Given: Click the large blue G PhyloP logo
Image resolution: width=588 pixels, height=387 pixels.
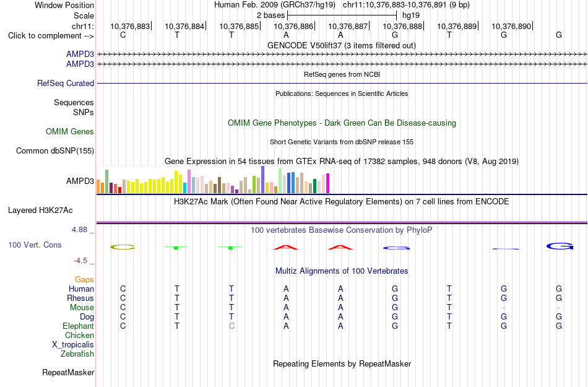Looking at the screenshot, I should tap(560, 246).
